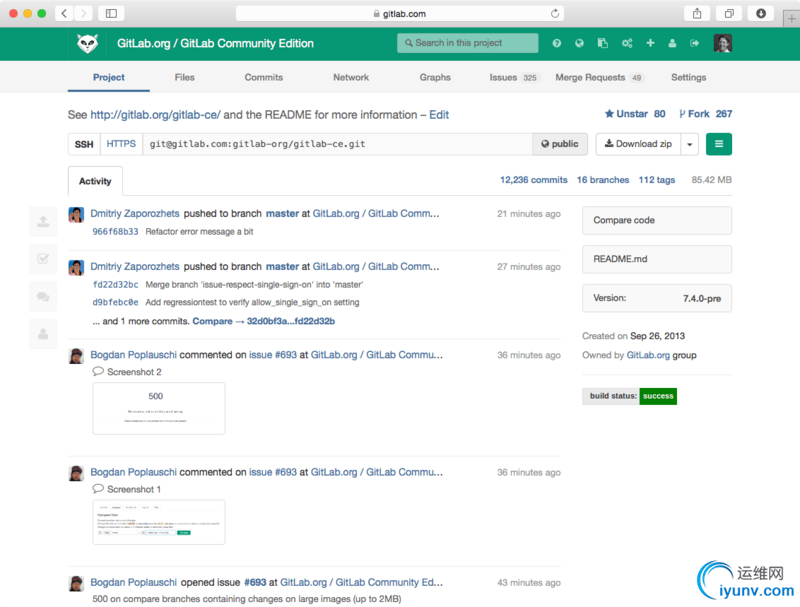This screenshot has height=607, width=800.
Task: Open Screenshot 1 thumbnail image
Action: pyautogui.click(x=159, y=522)
